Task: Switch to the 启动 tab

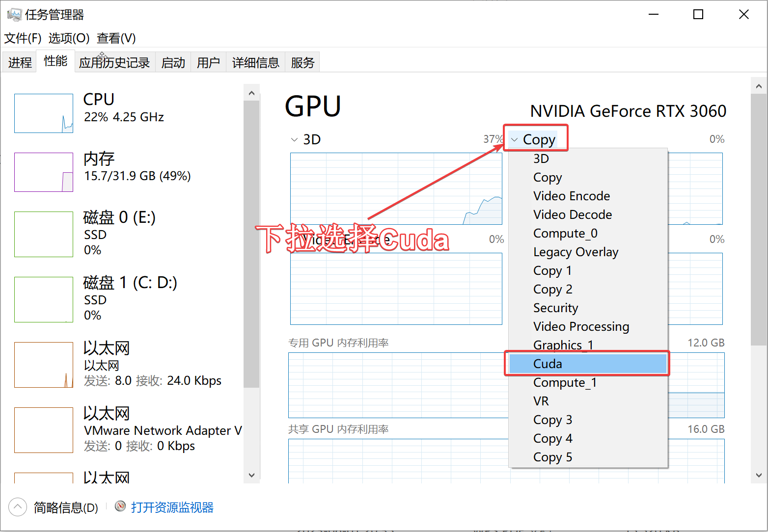Action: click(173, 62)
